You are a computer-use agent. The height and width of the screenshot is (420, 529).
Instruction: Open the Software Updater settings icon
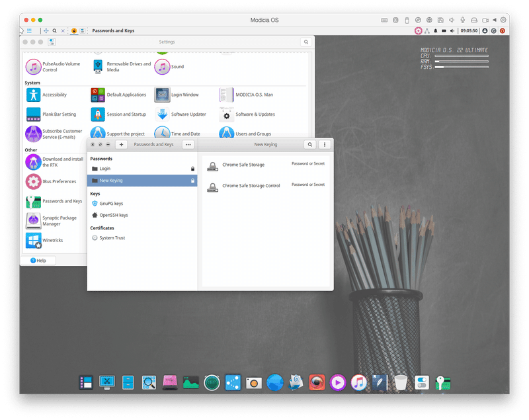[x=162, y=114]
